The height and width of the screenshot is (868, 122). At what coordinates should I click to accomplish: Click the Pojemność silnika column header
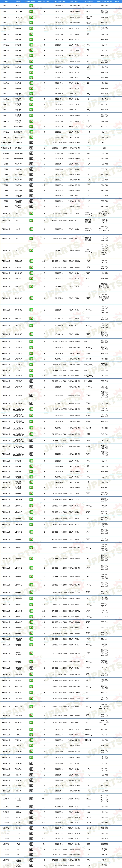(44, 2)
